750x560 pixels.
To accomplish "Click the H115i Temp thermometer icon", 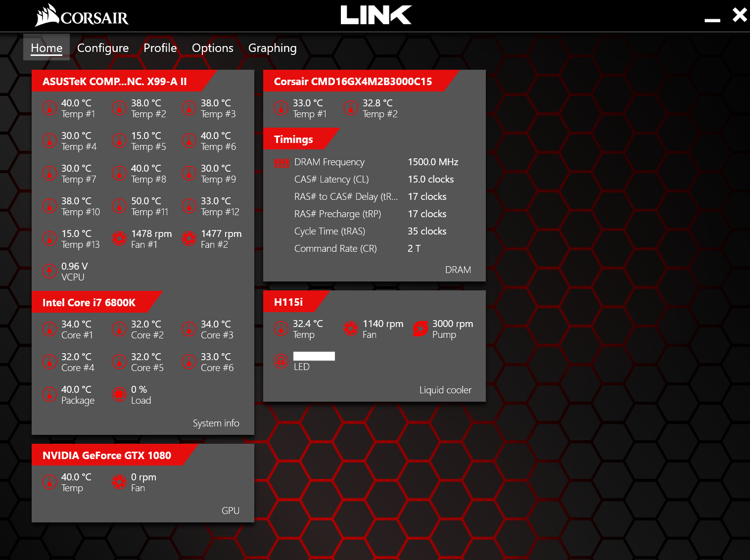I will click(x=281, y=329).
